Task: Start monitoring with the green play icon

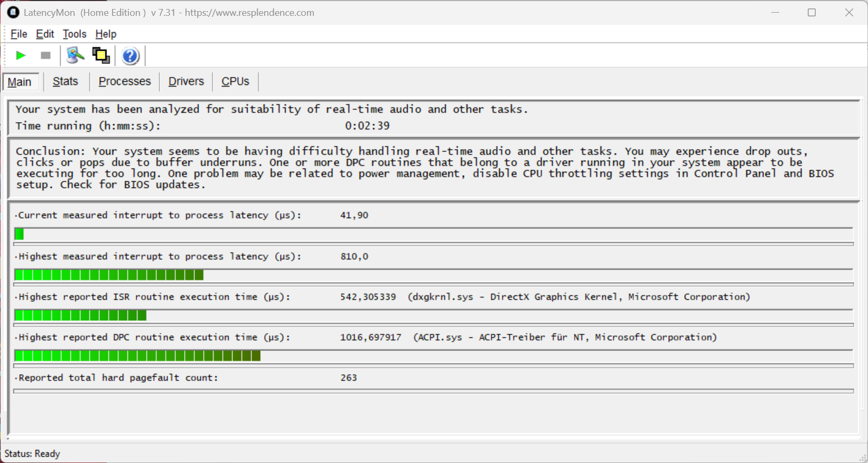Action: point(21,55)
